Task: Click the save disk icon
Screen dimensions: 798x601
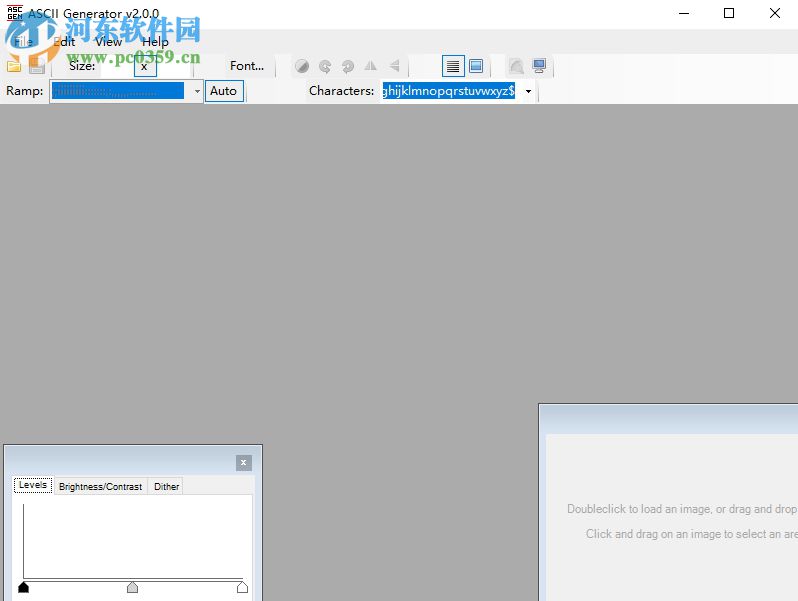Action: 37,66
